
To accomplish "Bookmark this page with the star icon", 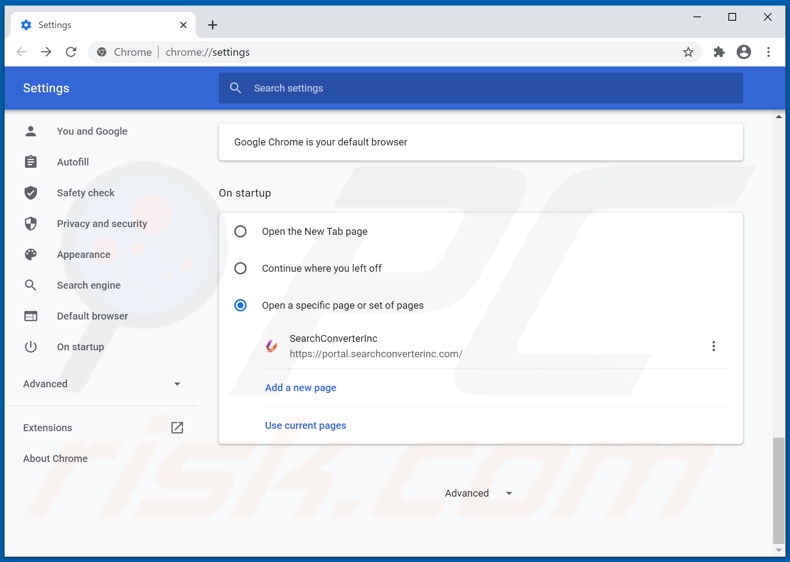I will pos(688,52).
